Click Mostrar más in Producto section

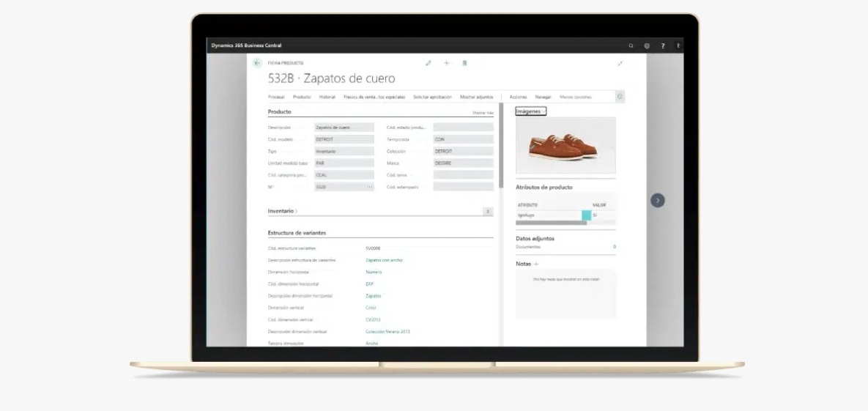click(x=483, y=113)
